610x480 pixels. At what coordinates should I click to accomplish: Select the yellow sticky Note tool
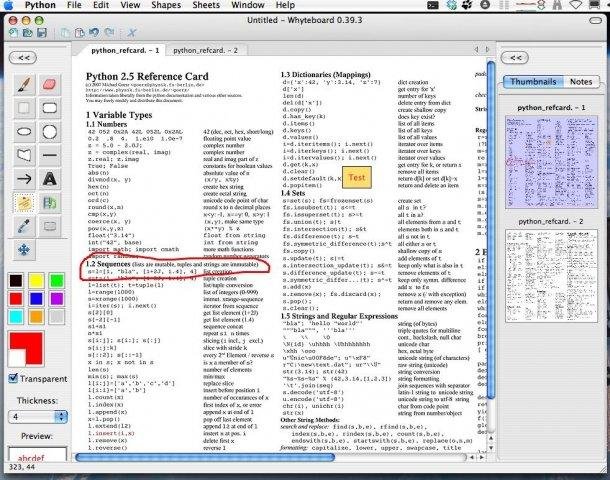click(24, 203)
